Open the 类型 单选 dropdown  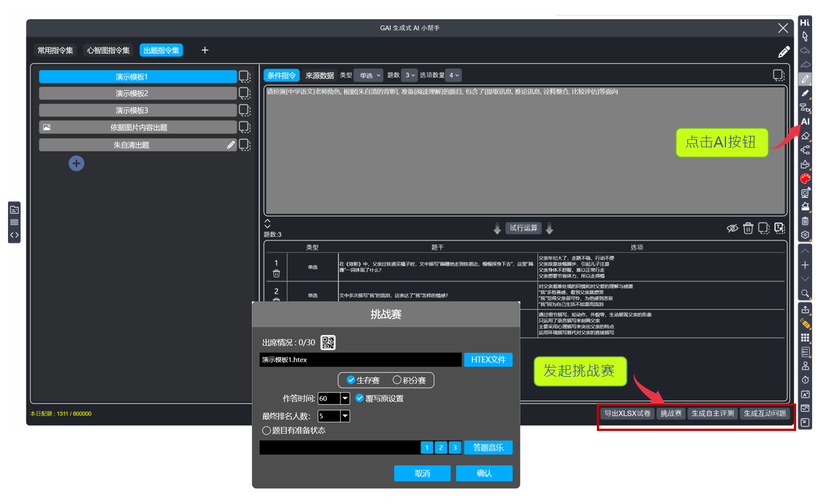(x=369, y=75)
